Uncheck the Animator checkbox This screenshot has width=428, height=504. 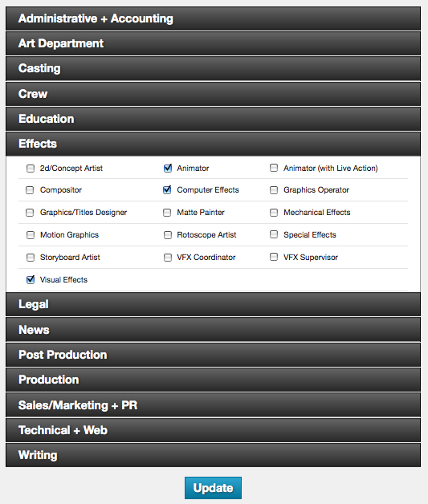(x=168, y=168)
